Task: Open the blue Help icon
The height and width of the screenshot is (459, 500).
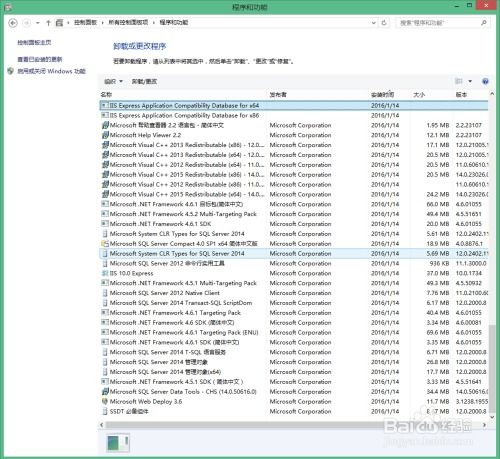Action: (x=485, y=81)
